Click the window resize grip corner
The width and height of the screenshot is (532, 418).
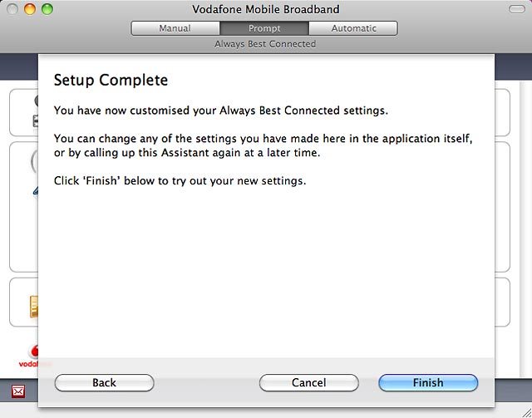526,412
